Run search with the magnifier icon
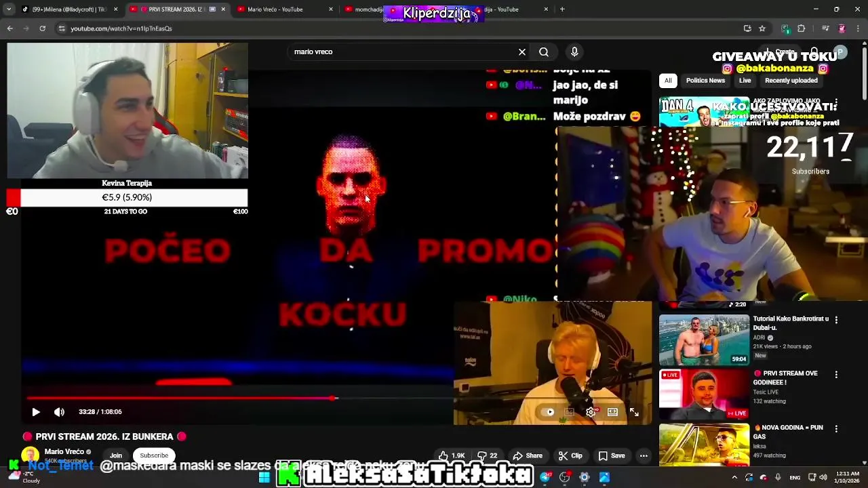The width and height of the screenshot is (868, 488). coord(544,52)
